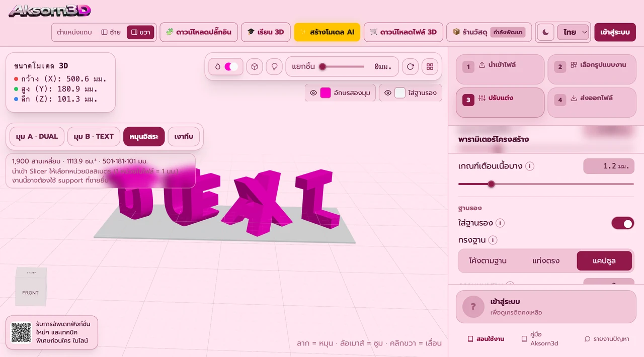This screenshot has width=644, height=357.
Task: Click info icon beside ทรงฐาน
Action: click(x=493, y=240)
